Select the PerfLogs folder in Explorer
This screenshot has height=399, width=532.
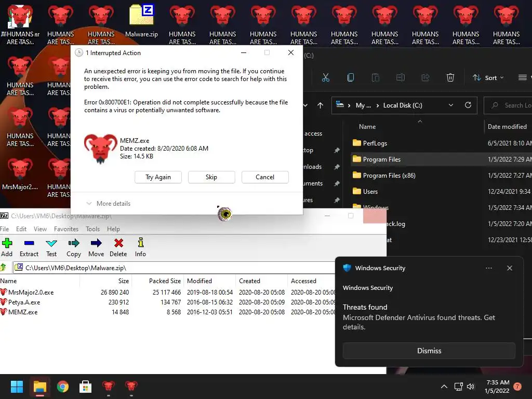point(375,143)
